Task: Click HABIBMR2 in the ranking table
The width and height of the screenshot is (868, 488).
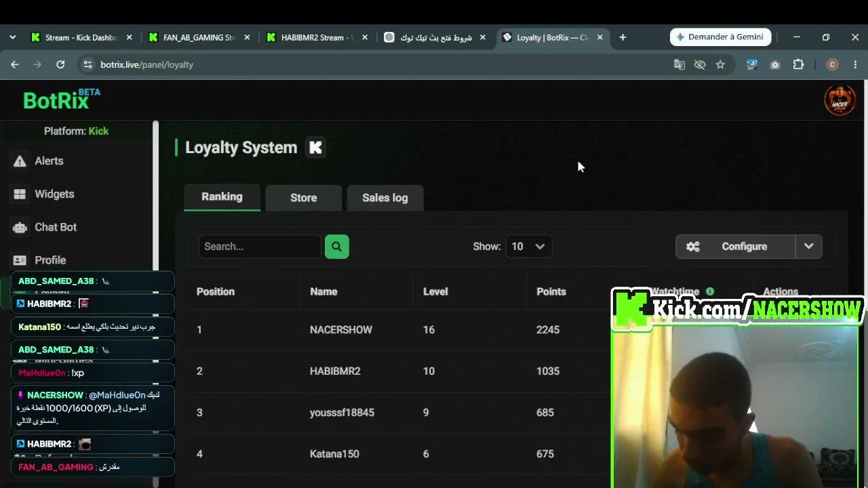Action: (335, 371)
